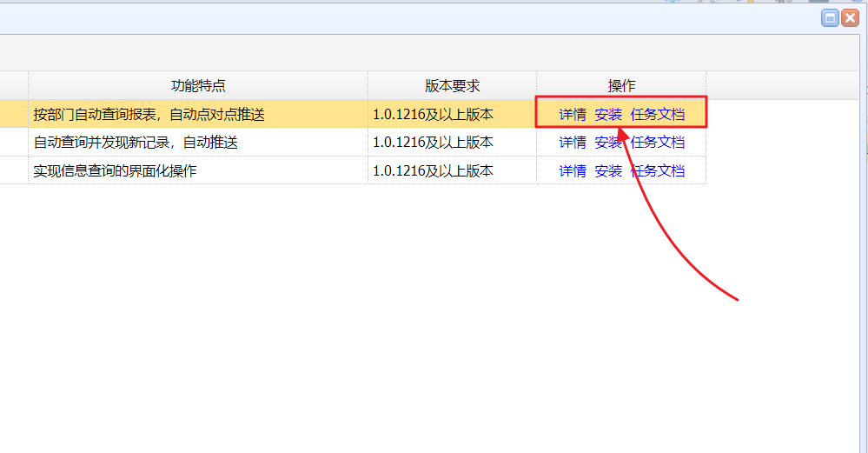868x453 pixels.
Task: Select cell 自动查询并发现新记录，自动推送
Action: tap(198, 143)
